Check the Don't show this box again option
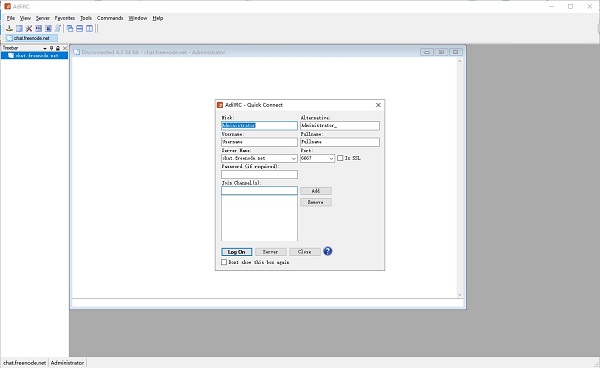Screen dimensions: 600x368 [224, 262]
